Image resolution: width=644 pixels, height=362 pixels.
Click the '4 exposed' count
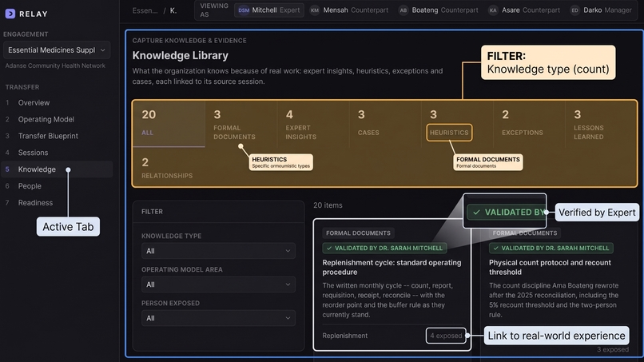tap(446, 336)
